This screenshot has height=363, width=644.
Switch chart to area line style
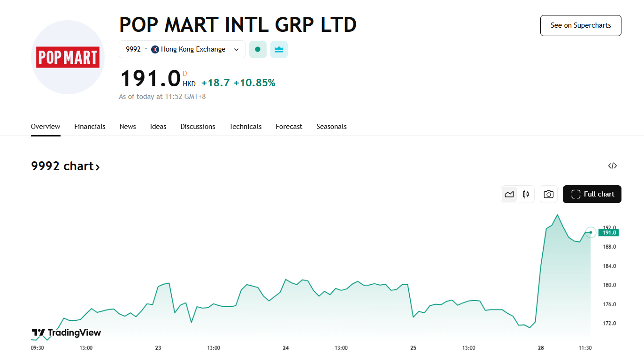pyautogui.click(x=509, y=194)
